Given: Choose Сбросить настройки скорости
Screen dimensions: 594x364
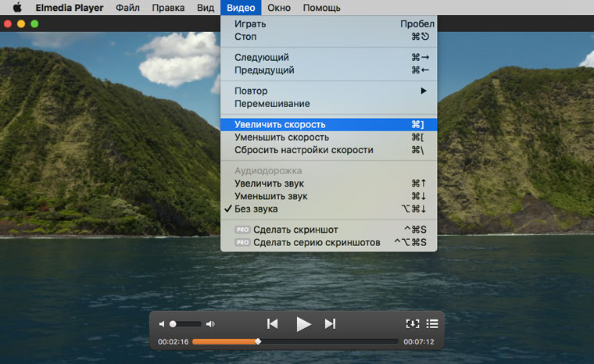Looking at the screenshot, I should tap(329, 150).
